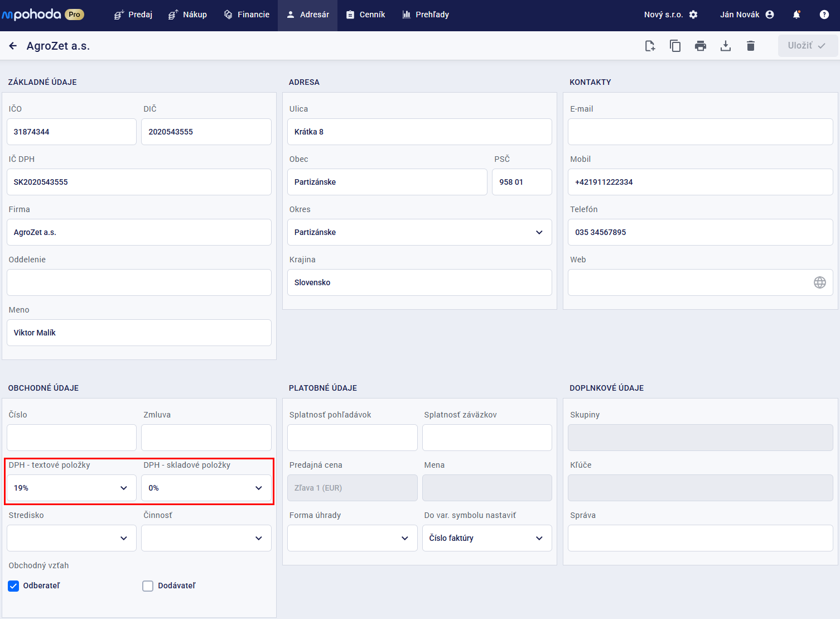The image size is (840, 619).
Task: Open notifications bell icon
Action: tap(796, 15)
